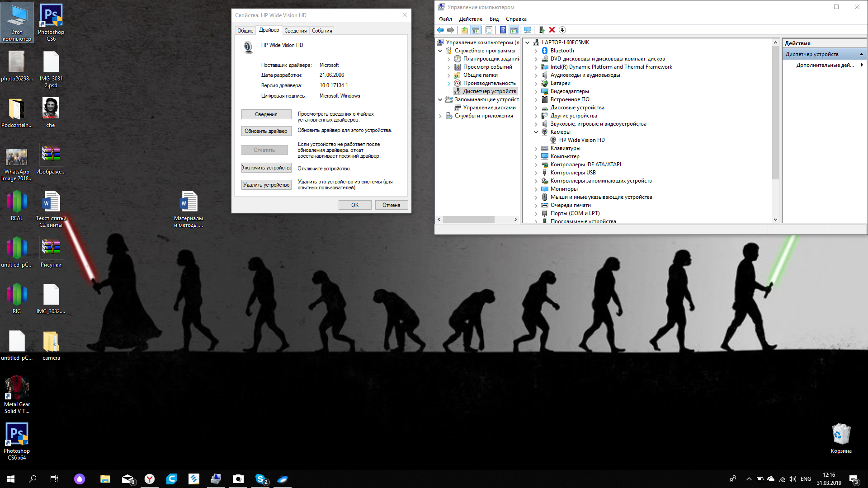
Task: Open Action Center notifications icon
Action: (x=854, y=479)
